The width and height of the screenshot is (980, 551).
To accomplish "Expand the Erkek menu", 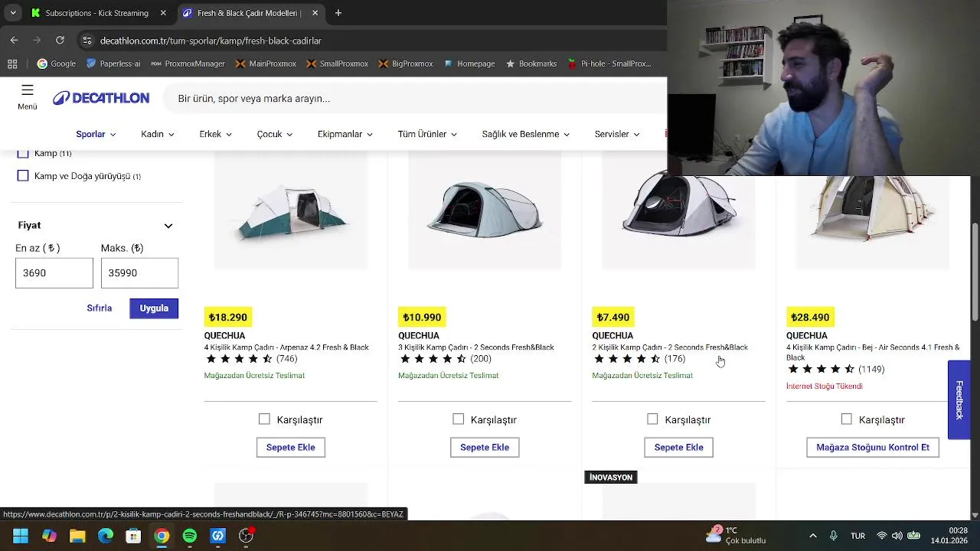I will [215, 134].
